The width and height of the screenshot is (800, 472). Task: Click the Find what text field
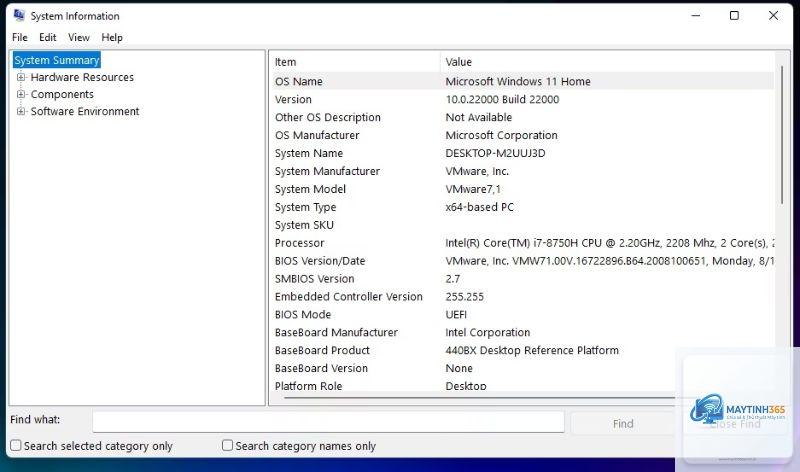[x=328, y=422]
